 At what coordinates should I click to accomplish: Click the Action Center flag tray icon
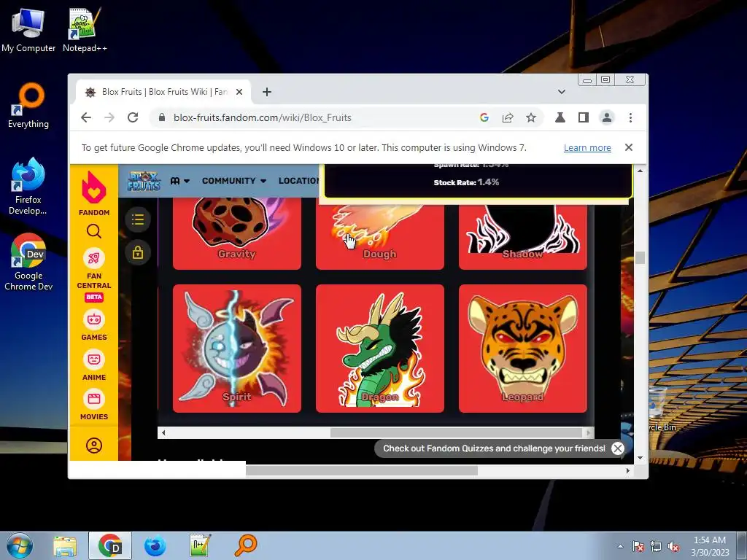[638, 547]
